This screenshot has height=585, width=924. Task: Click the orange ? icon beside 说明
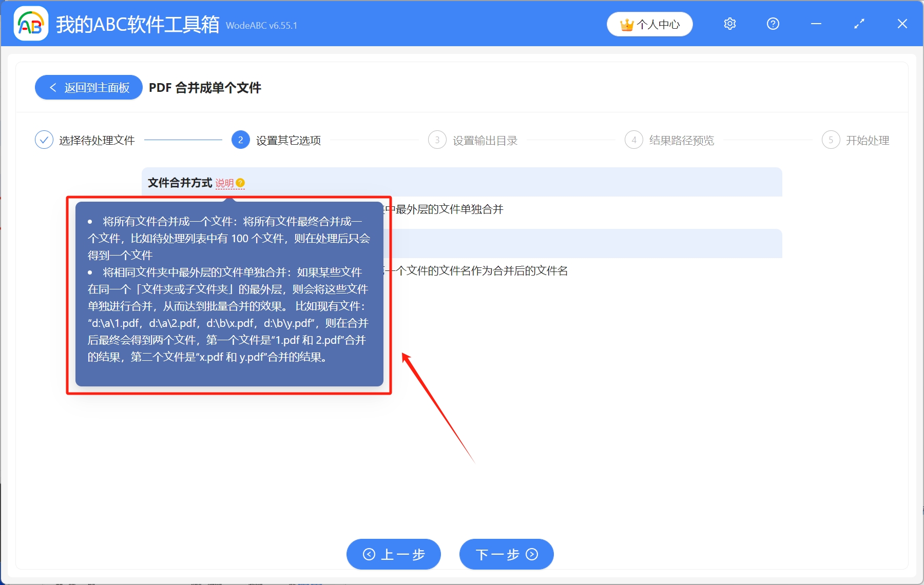(241, 183)
